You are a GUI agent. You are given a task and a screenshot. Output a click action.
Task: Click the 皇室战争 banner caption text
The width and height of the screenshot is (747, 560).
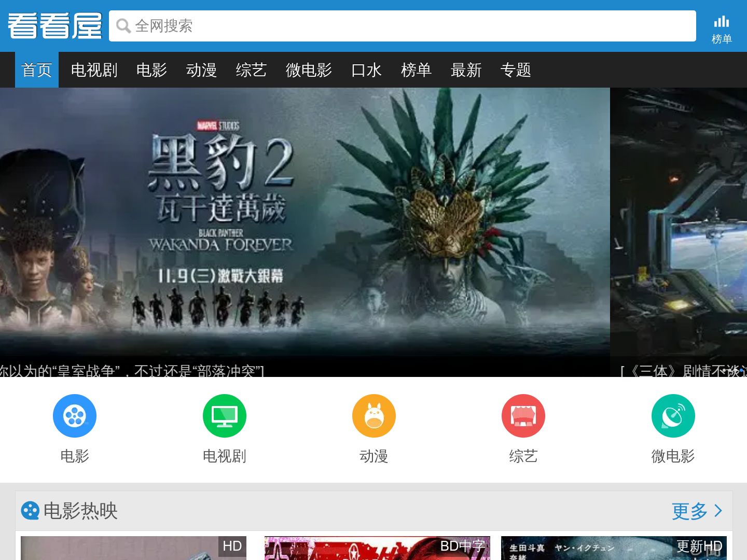coord(132,370)
